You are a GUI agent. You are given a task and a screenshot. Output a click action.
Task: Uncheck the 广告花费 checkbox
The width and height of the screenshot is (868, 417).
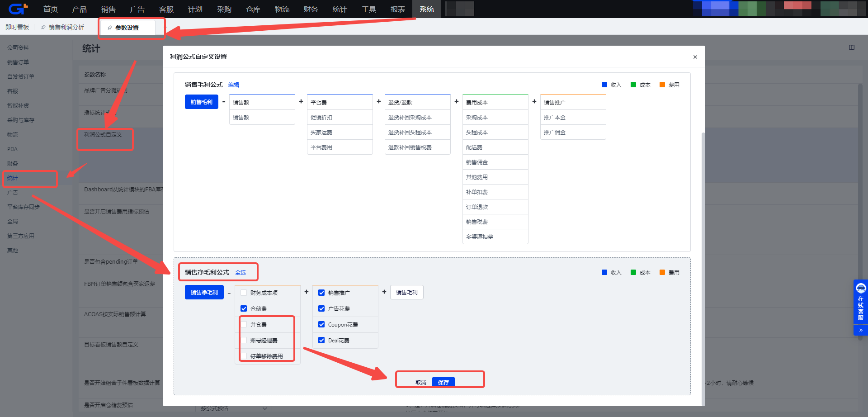(x=321, y=308)
